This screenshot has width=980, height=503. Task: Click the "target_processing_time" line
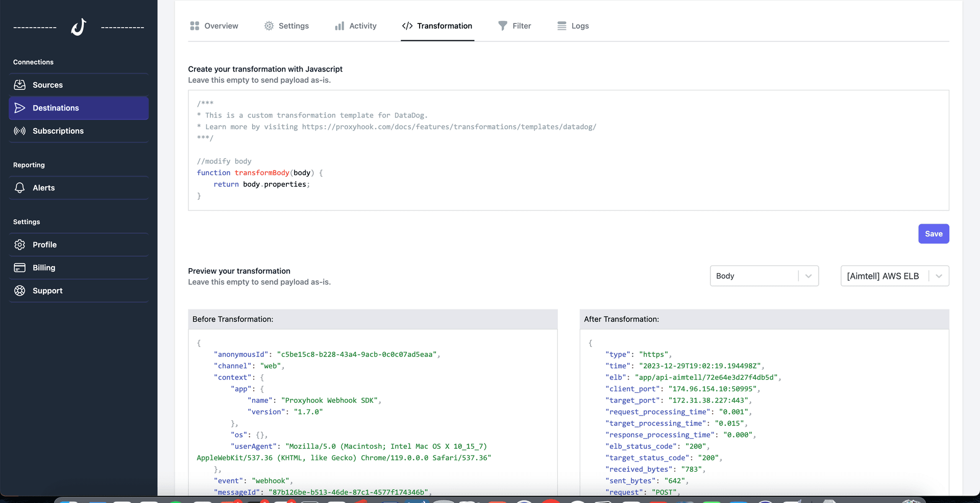676,423
